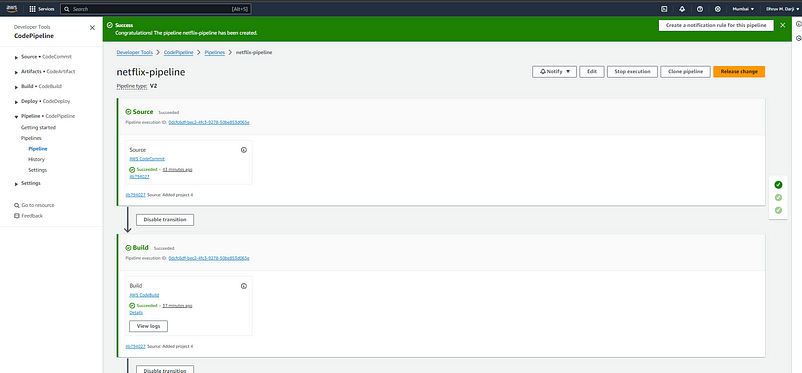
Task: Click Disable transition below Source stage
Action: 165,220
